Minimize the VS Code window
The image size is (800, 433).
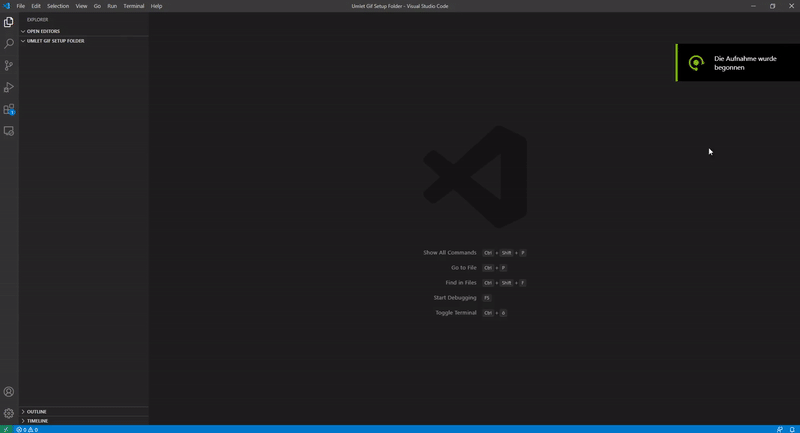753,6
